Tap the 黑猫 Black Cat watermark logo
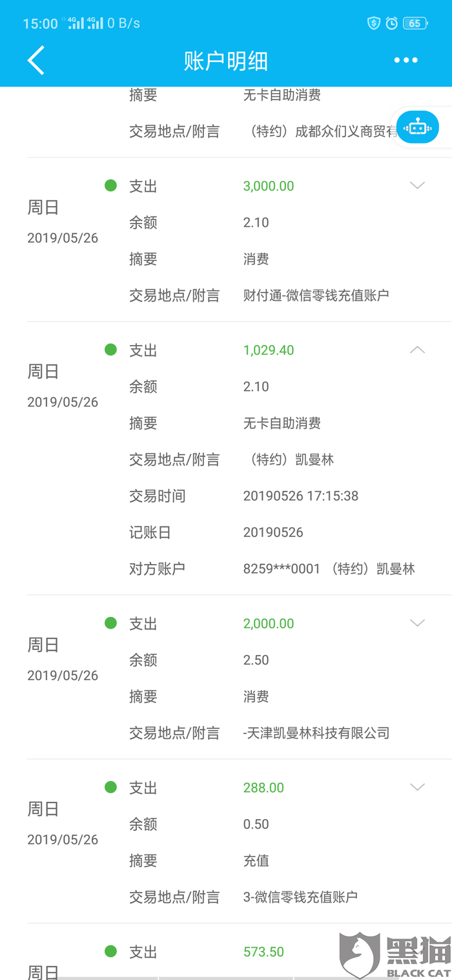This screenshot has width=452, height=980. (395, 956)
